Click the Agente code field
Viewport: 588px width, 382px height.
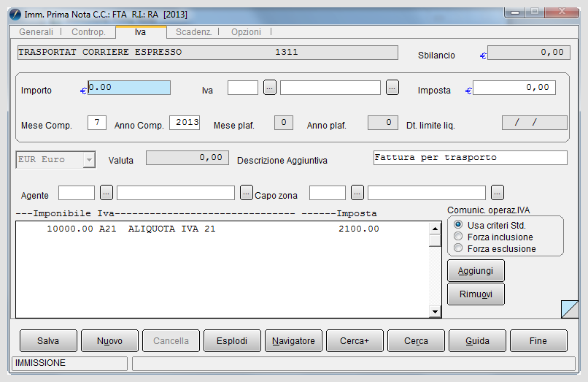click(77, 193)
